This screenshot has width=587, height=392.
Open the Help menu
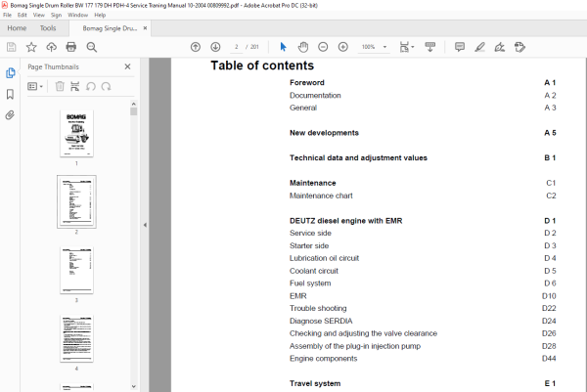(100, 15)
